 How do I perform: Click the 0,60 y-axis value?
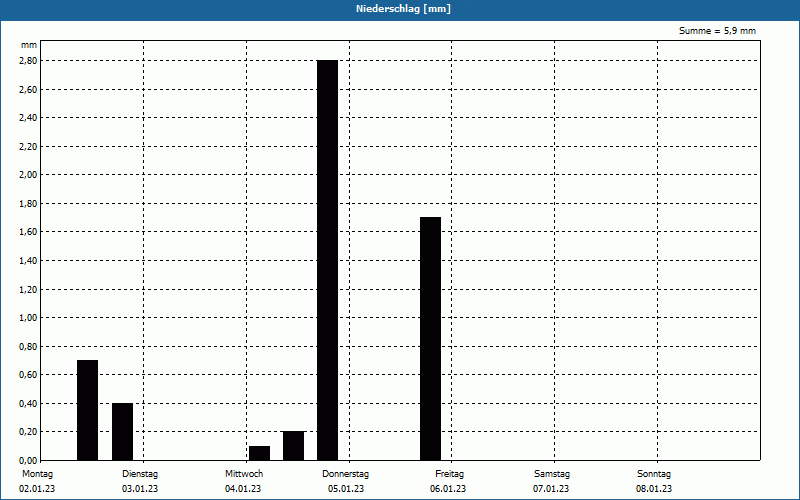(x=29, y=374)
